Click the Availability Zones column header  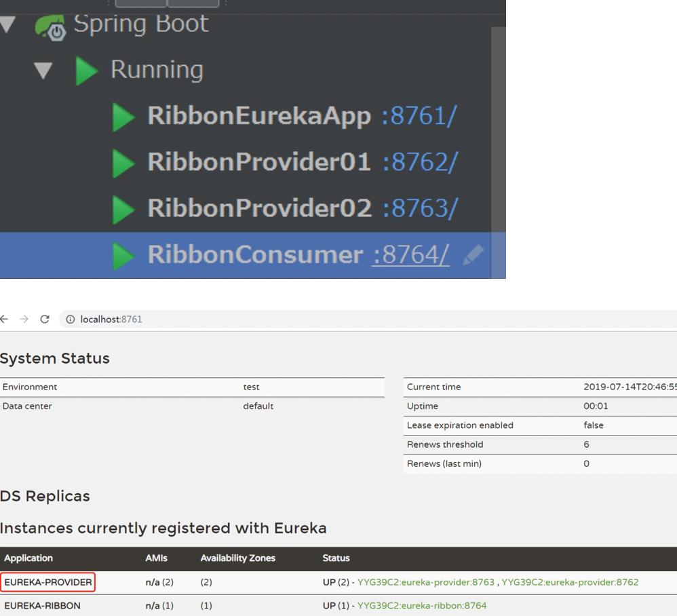pyautogui.click(x=238, y=558)
